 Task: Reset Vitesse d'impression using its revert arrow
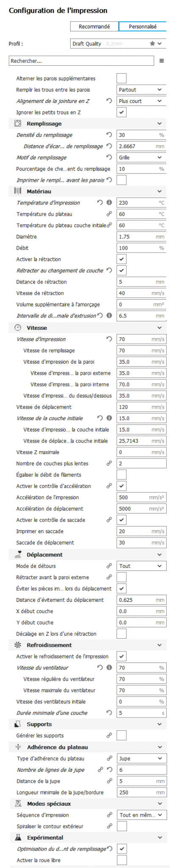tap(109, 339)
